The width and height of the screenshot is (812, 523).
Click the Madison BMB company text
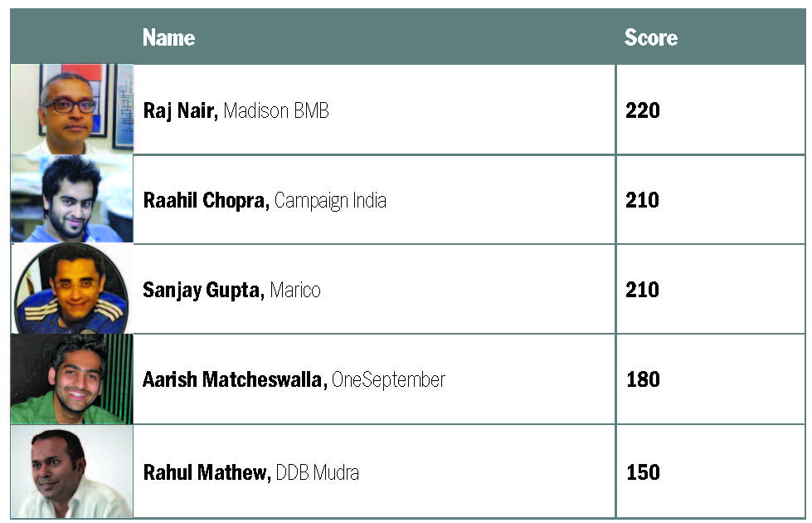[x=276, y=110]
